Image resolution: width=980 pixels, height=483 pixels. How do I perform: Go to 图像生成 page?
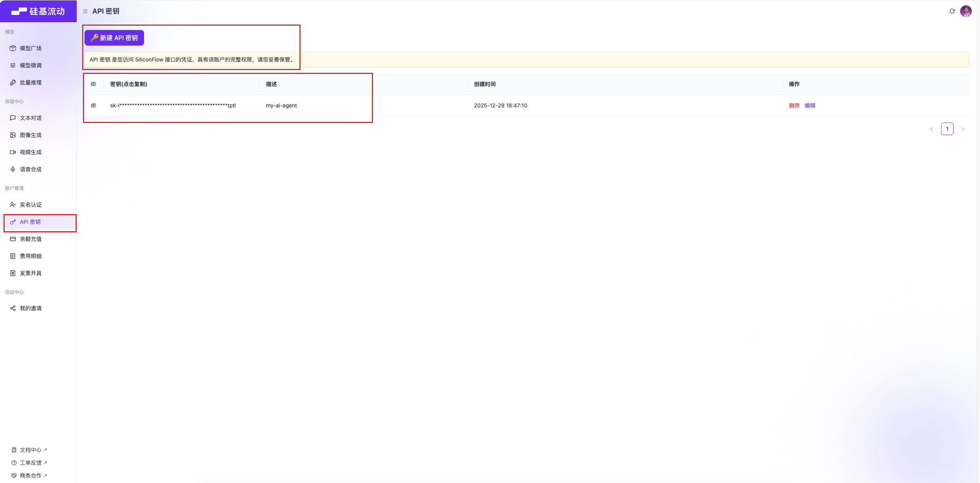point(30,135)
